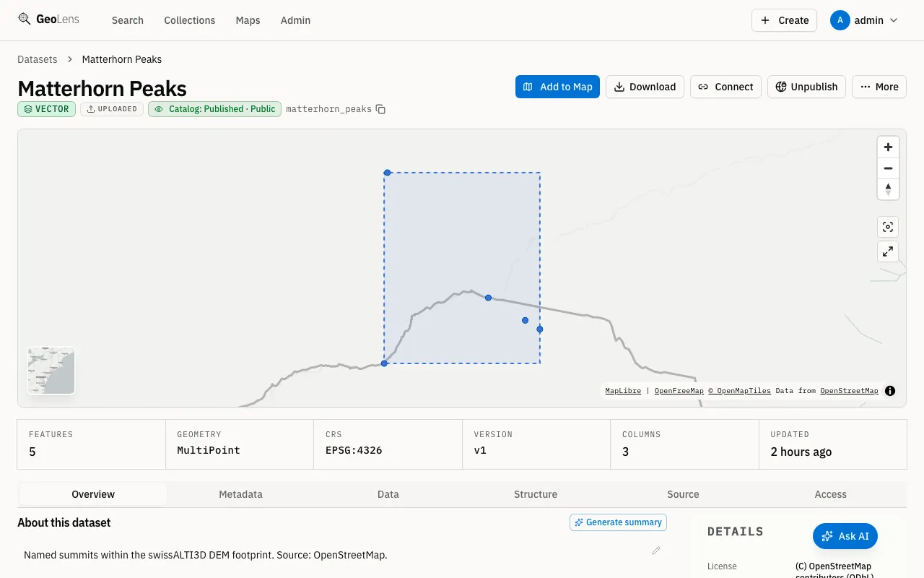924x578 pixels.
Task: Copy the matterhorn_peaks table name
Action: click(380, 109)
